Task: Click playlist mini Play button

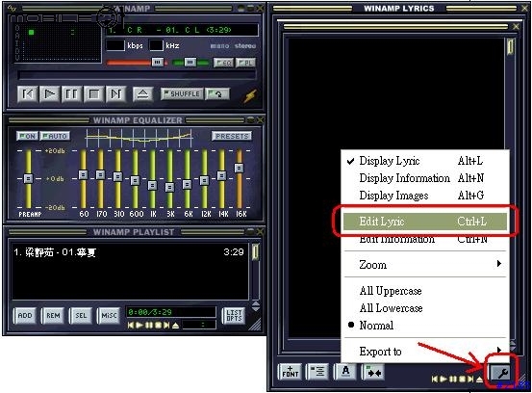Action: click(139, 326)
